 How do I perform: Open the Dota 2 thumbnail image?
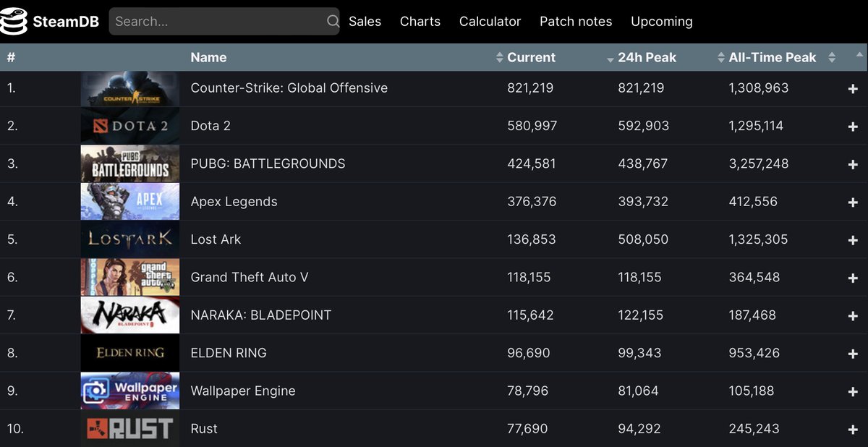pos(130,126)
